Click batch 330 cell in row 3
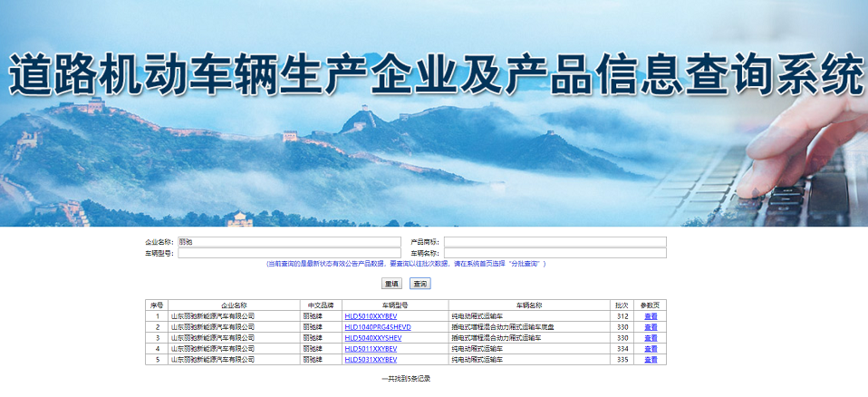 point(622,338)
